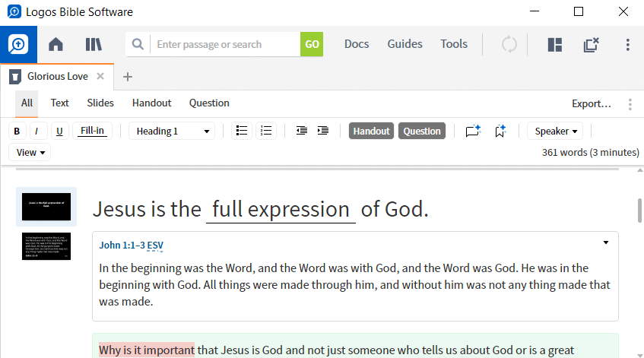Click the scroll up arrow
Screen dimensions: 644x358
coord(640,170)
